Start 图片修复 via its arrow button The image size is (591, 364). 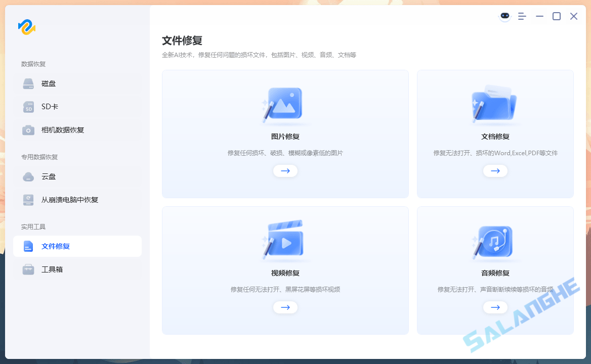click(x=285, y=171)
